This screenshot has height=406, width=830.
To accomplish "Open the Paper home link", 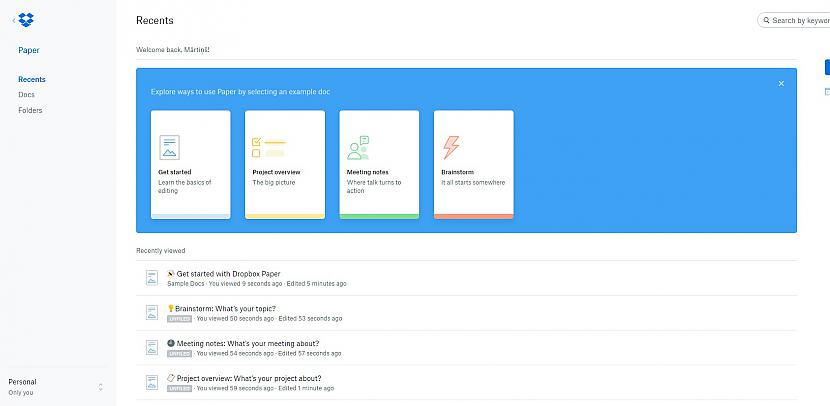I will pyautogui.click(x=29, y=50).
